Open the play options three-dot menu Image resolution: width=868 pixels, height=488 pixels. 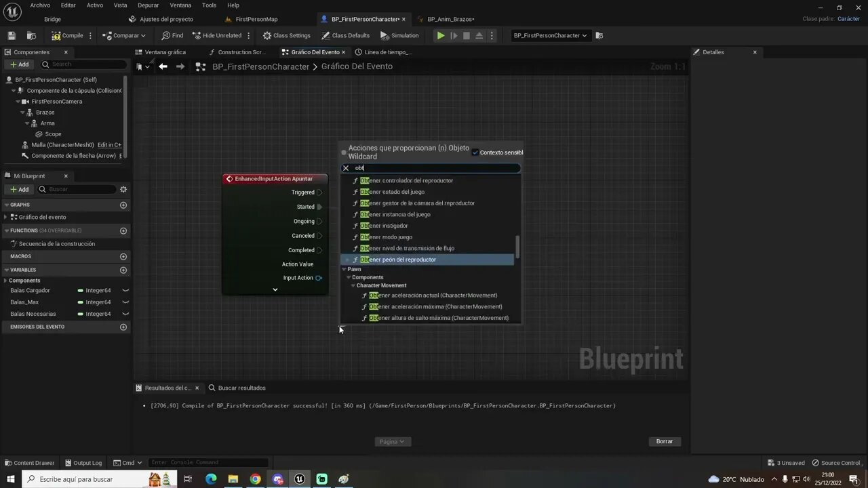point(492,35)
